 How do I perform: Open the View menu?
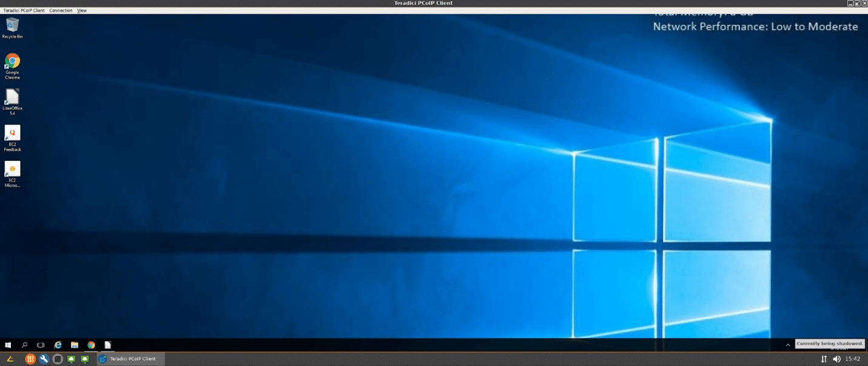click(82, 10)
